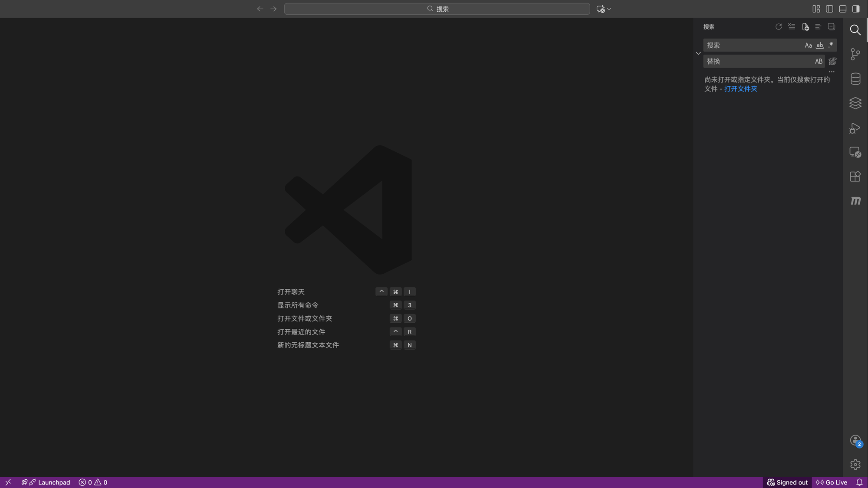This screenshot has height=488, width=868.
Task: Open the dropdown next to command center
Action: coord(609,9)
